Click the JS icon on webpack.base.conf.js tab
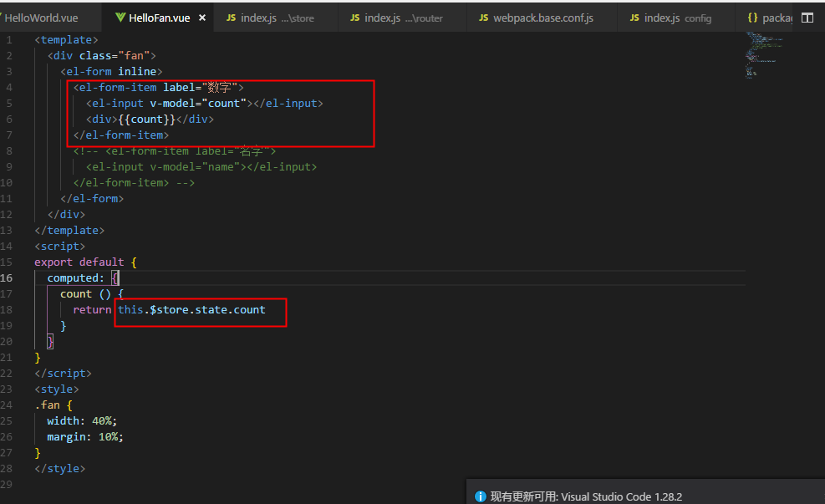The image size is (825, 504). pyautogui.click(x=483, y=18)
